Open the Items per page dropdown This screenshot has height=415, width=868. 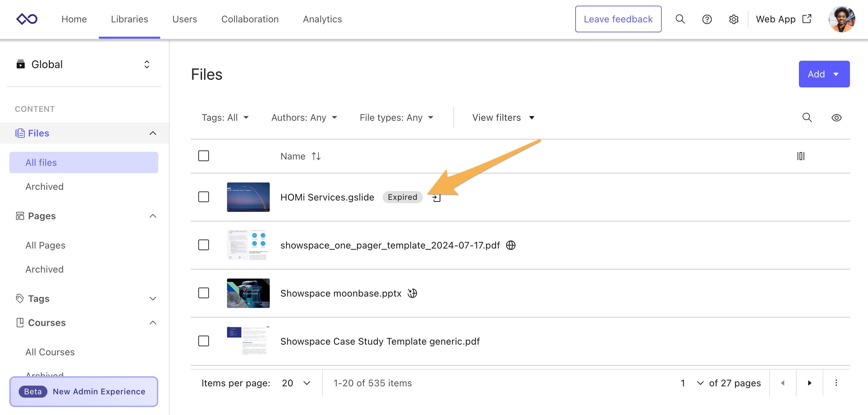tap(296, 383)
